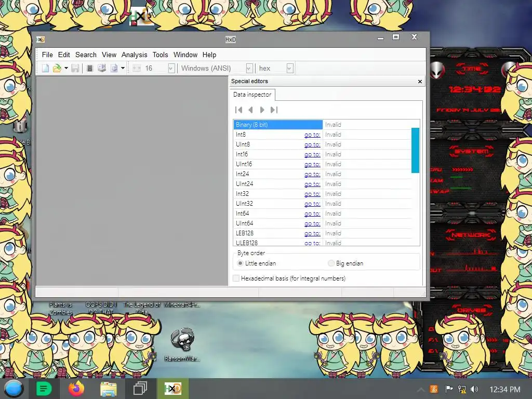Open Action Center flag tray icon
The width and height of the screenshot is (532, 399).
click(449, 389)
